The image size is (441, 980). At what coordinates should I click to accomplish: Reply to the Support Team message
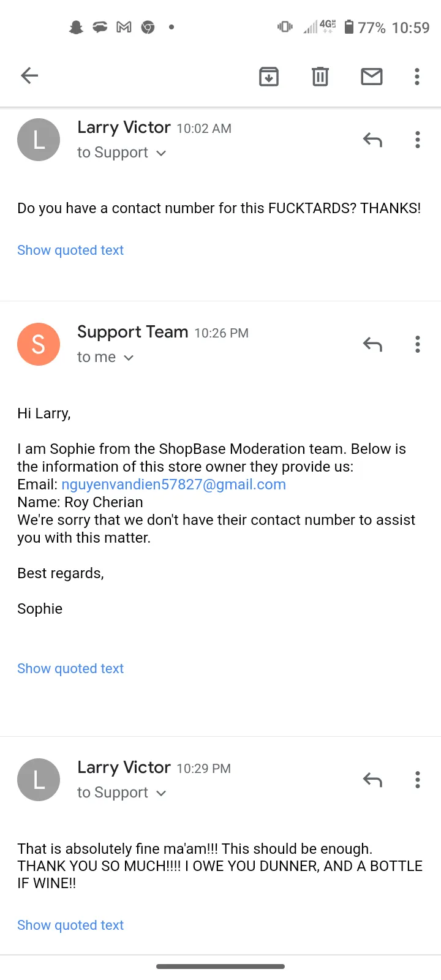pos(372,345)
